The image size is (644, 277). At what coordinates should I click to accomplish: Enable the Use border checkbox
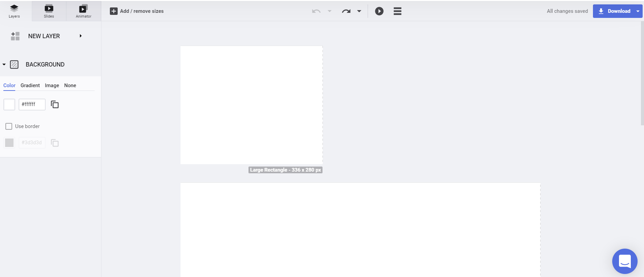coord(9,126)
